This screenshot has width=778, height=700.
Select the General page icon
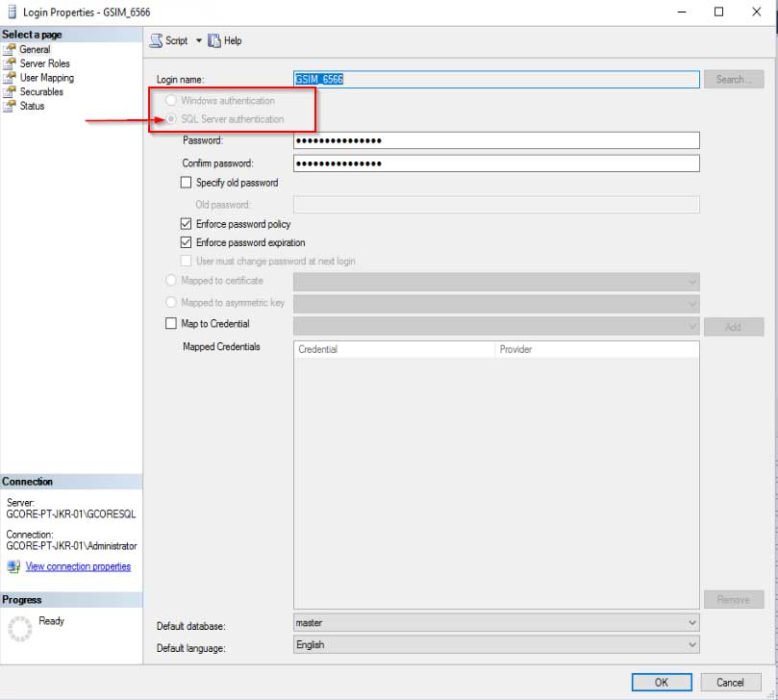coord(11,49)
